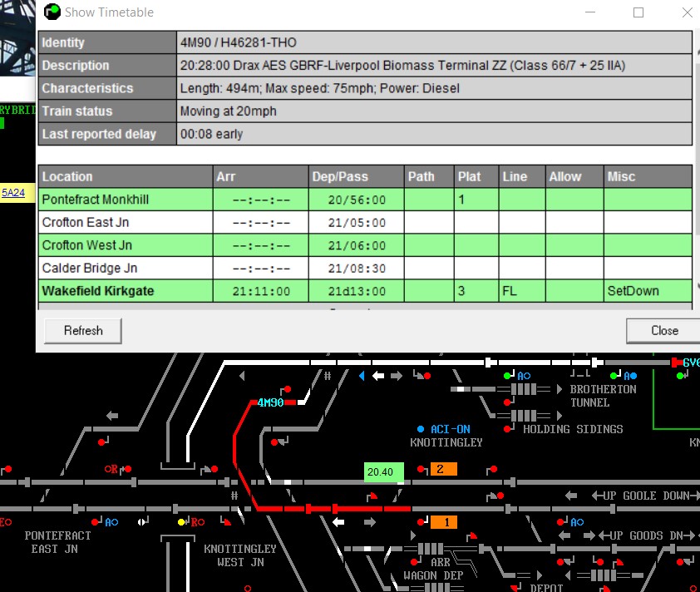Click the SetDown misc cell
This screenshot has width=700, height=592.
tap(648, 291)
